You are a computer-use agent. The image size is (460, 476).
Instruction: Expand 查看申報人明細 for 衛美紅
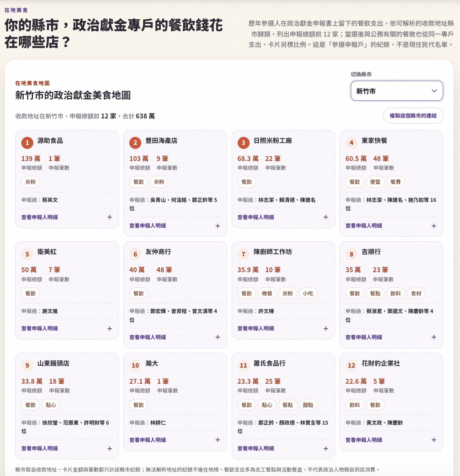(67, 328)
